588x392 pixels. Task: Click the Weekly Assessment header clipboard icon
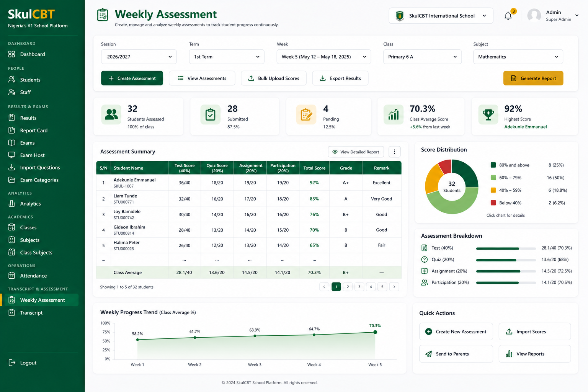pos(103,15)
